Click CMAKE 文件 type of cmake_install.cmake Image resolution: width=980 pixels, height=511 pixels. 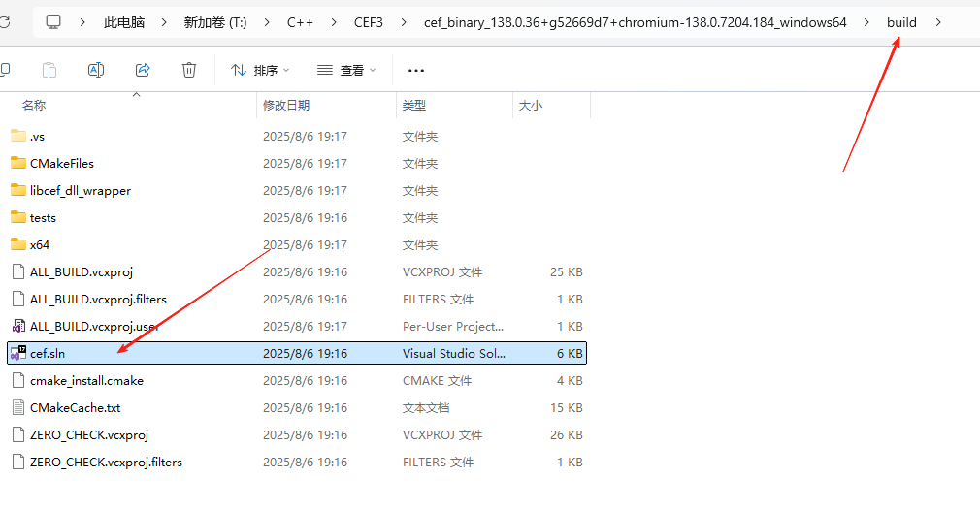(x=437, y=380)
